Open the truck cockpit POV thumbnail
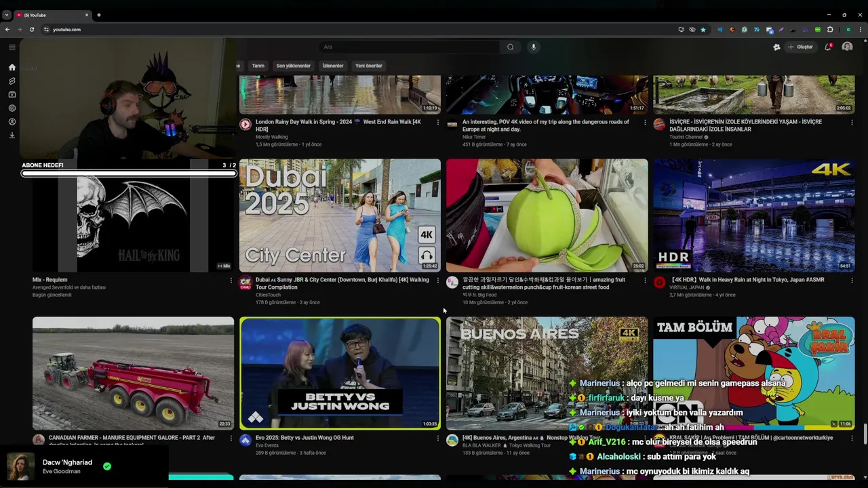Screen dimensions: 868x488 (x=547, y=94)
